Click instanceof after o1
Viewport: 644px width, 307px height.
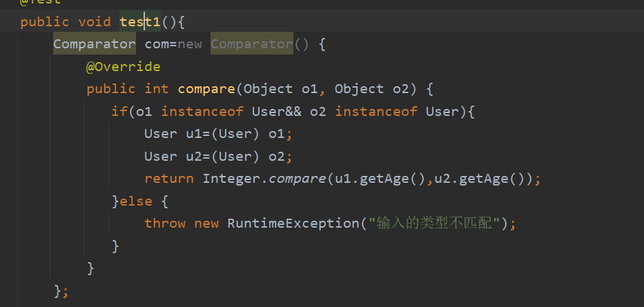coord(202,111)
